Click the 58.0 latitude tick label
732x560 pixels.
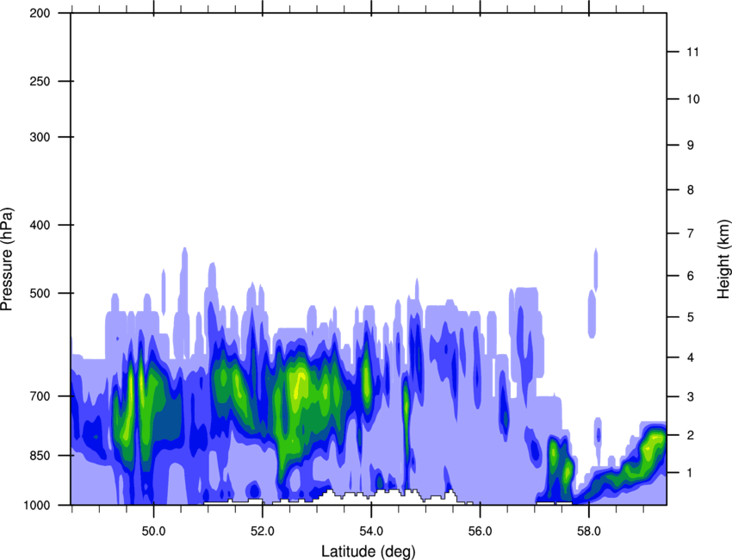[x=589, y=531]
